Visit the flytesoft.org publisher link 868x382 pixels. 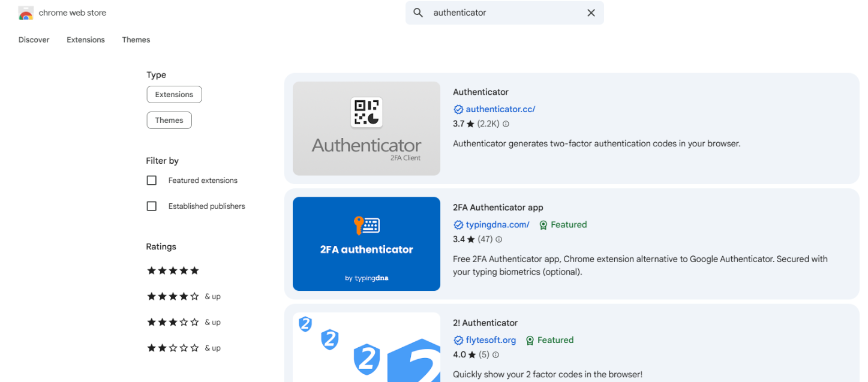tap(491, 340)
